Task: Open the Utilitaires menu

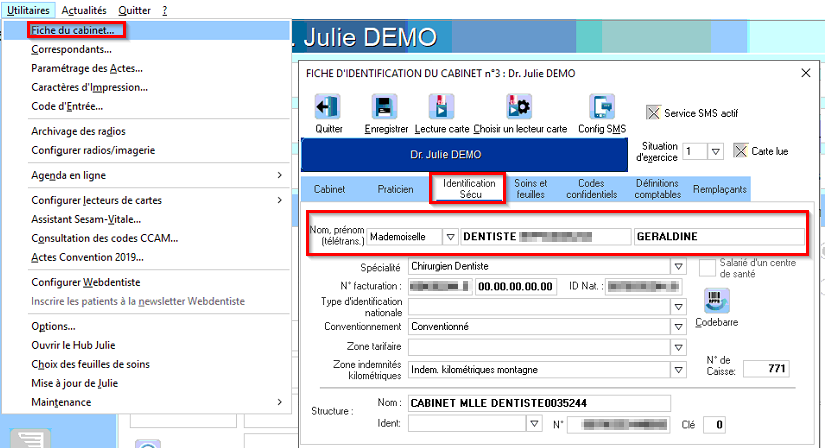Action: (x=28, y=10)
